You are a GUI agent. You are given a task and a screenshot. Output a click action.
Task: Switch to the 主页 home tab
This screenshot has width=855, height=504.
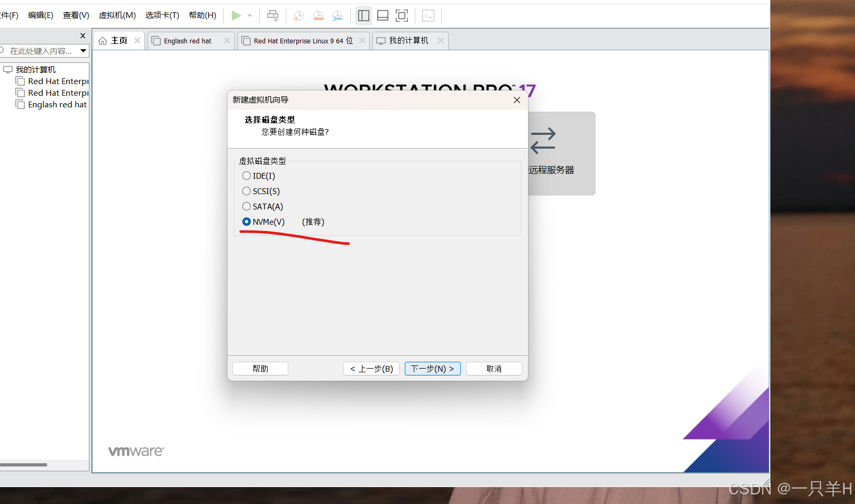[119, 41]
